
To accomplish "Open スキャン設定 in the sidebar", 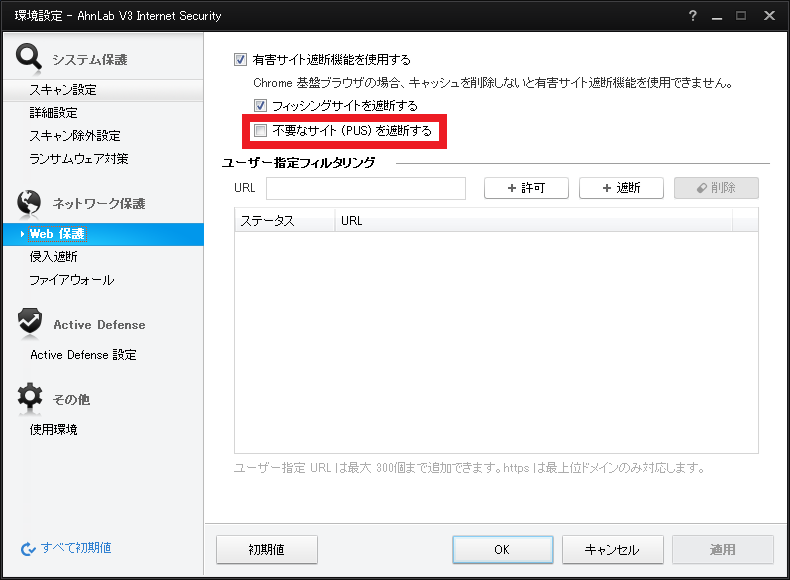I will [103, 90].
